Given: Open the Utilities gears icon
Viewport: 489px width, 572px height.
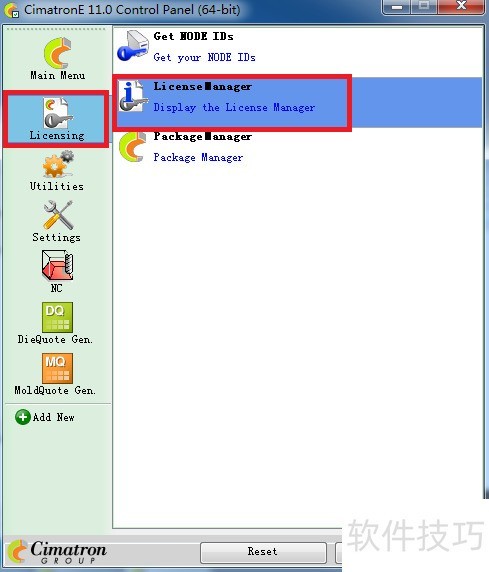Looking at the screenshot, I should (58, 165).
